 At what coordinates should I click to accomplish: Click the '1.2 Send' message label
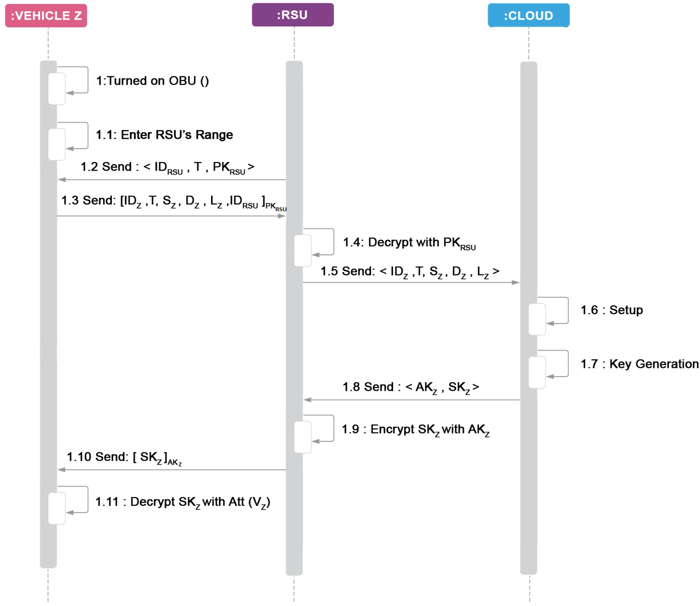167,168
